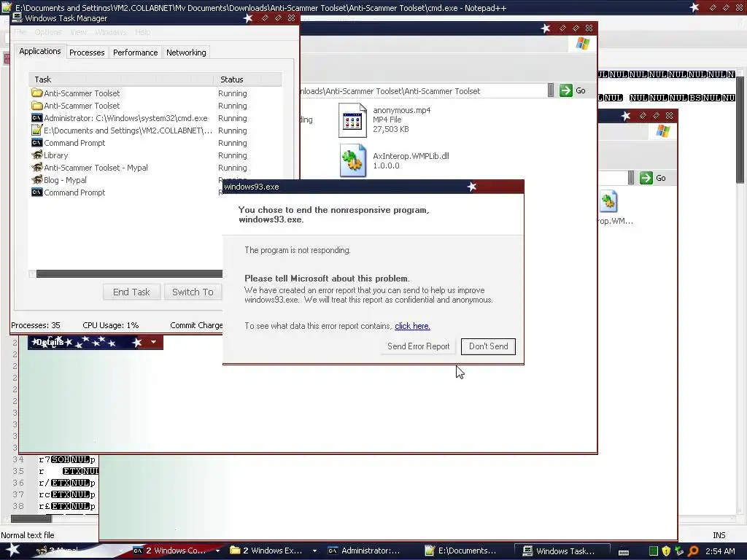Click the anonymous.mp4 file icon in Explorer

[352, 120]
